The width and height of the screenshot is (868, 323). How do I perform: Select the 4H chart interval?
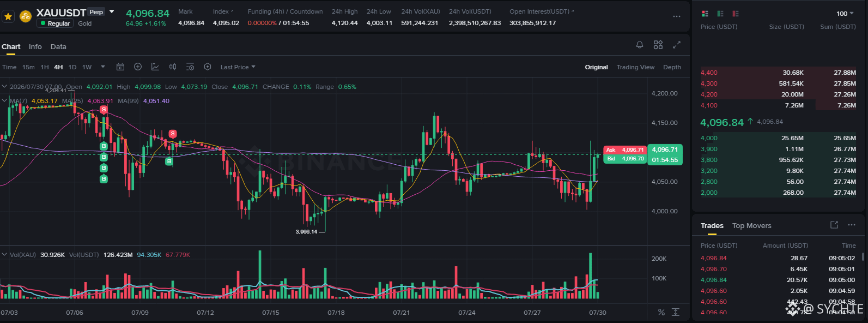[58, 67]
